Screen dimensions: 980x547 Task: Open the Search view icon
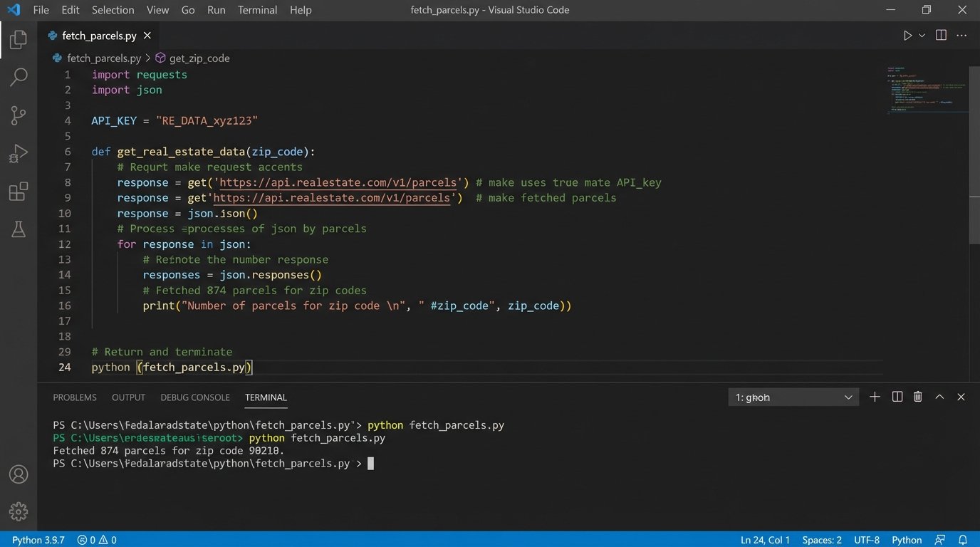[x=19, y=77]
